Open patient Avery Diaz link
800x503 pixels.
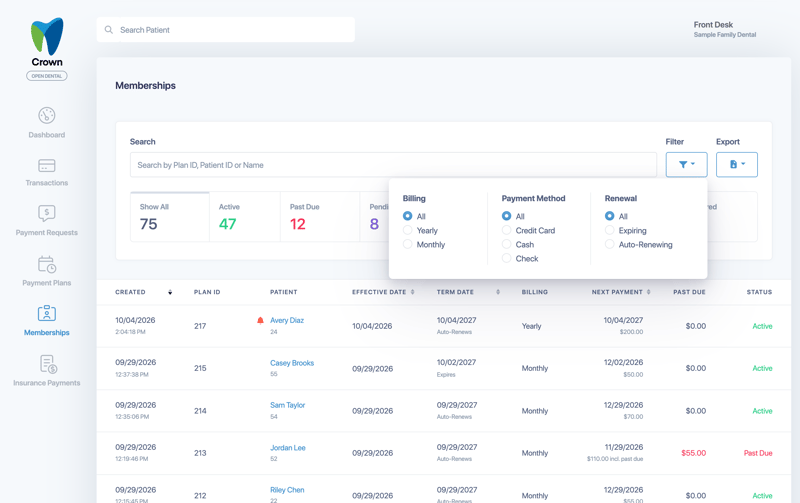(287, 320)
